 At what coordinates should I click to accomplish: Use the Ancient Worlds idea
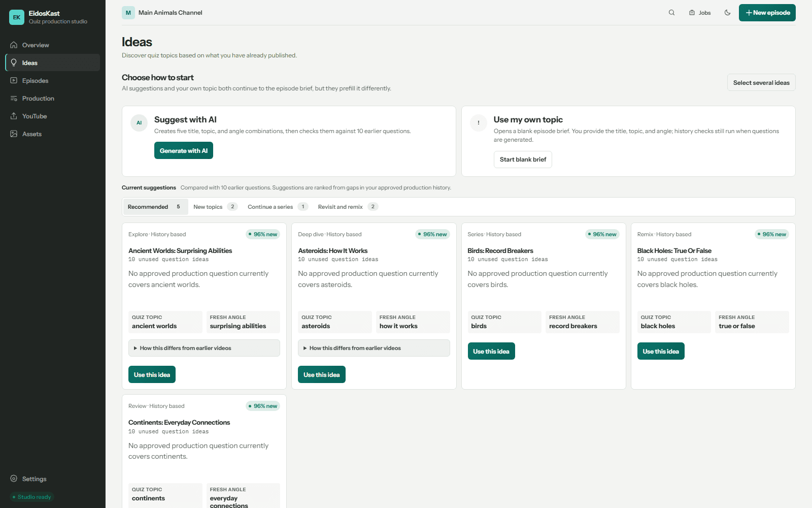point(152,375)
